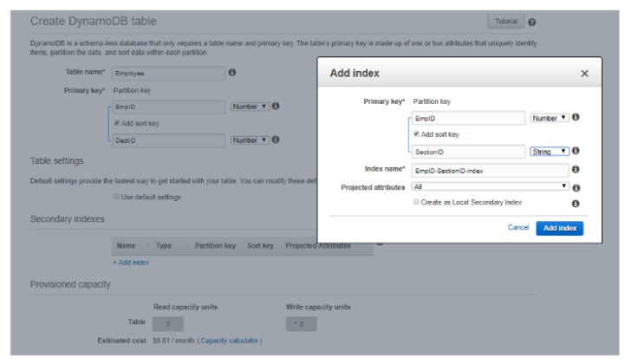This screenshot has height=364, width=632.
Task: Click info icon beside Projected attributes dropdown
Action: pos(576,187)
